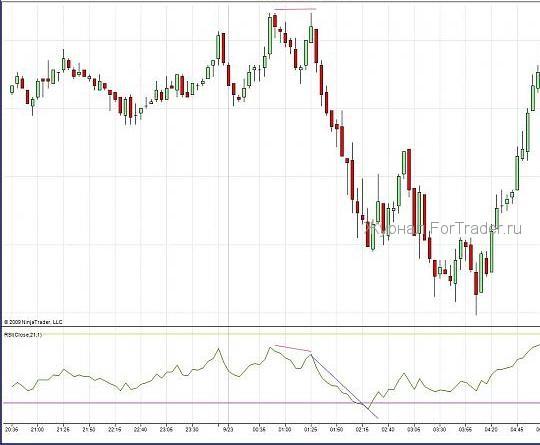
Task: Select the 01:25 label on time axis
Action: (311, 430)
